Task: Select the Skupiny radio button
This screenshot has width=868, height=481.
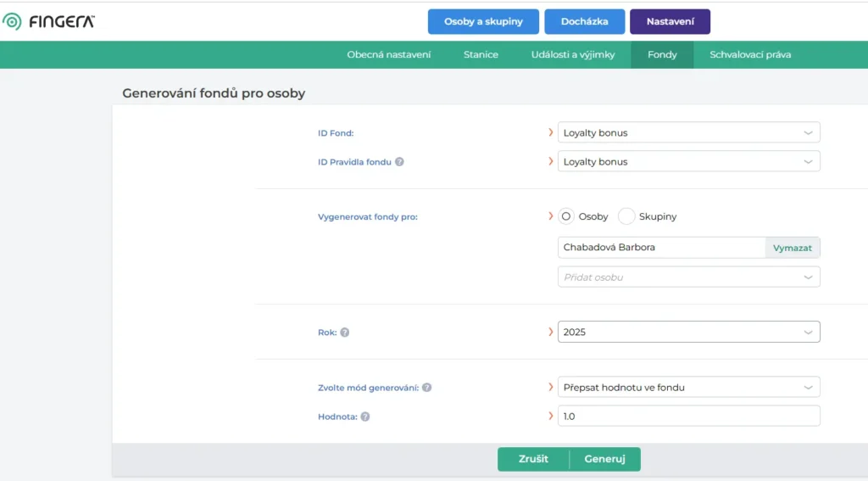Action: [x=626, y=216]
